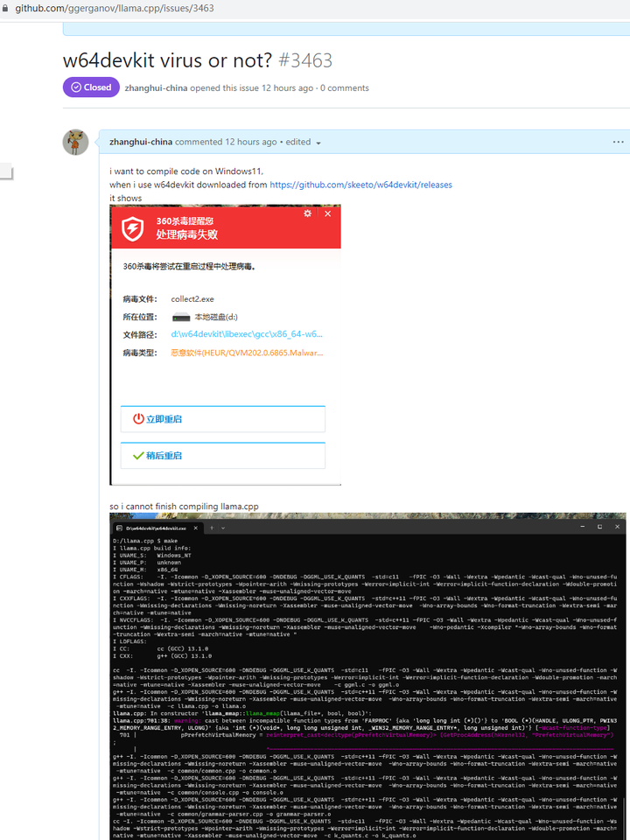Click the lock icon in address bar
Image resolution: width=630 pixels, height=840 pixels.
5,9
